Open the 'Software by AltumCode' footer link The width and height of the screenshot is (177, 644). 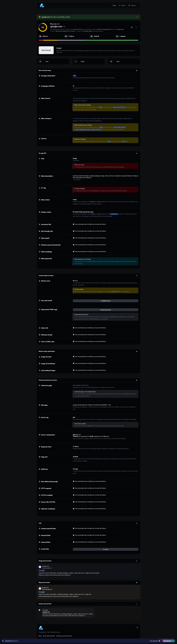pyautogui.click(x=64, y=636)
